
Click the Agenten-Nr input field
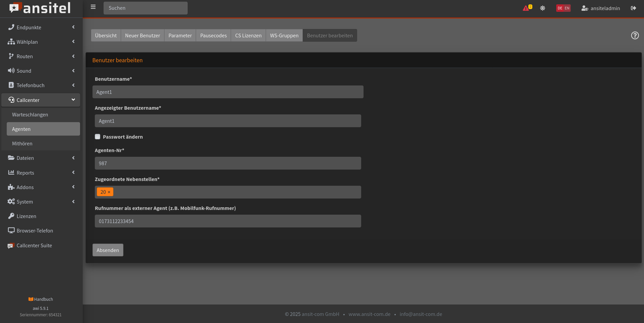(228, 163)
